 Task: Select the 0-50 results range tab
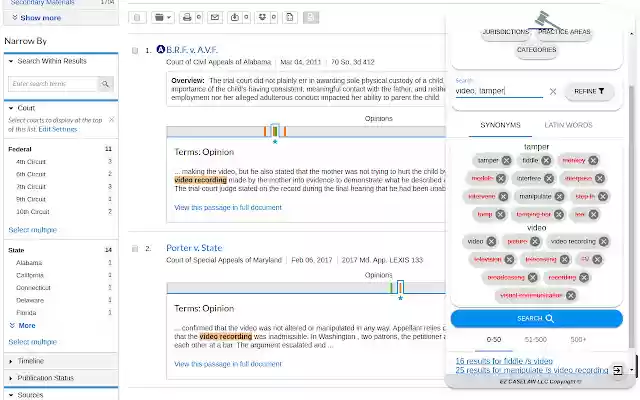[x=493, y=340]
